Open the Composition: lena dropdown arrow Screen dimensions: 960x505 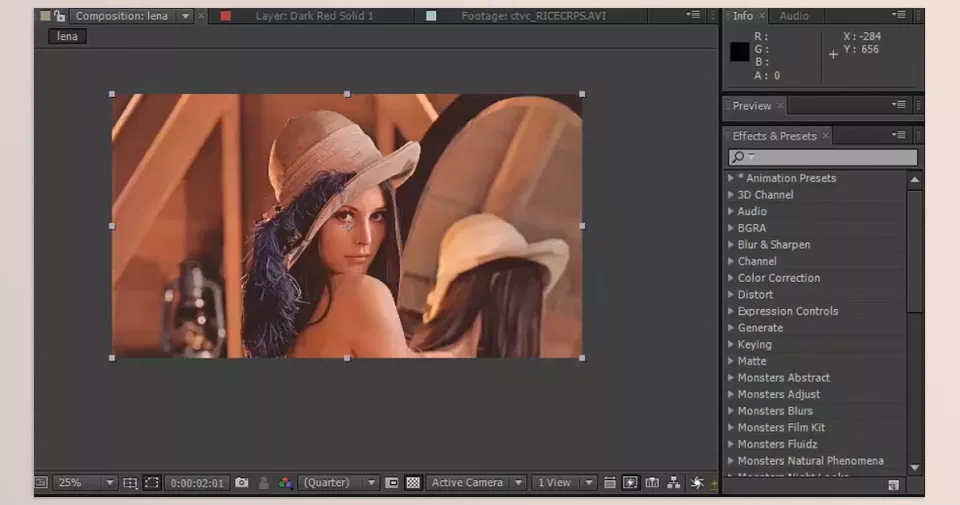coord(185,16)
